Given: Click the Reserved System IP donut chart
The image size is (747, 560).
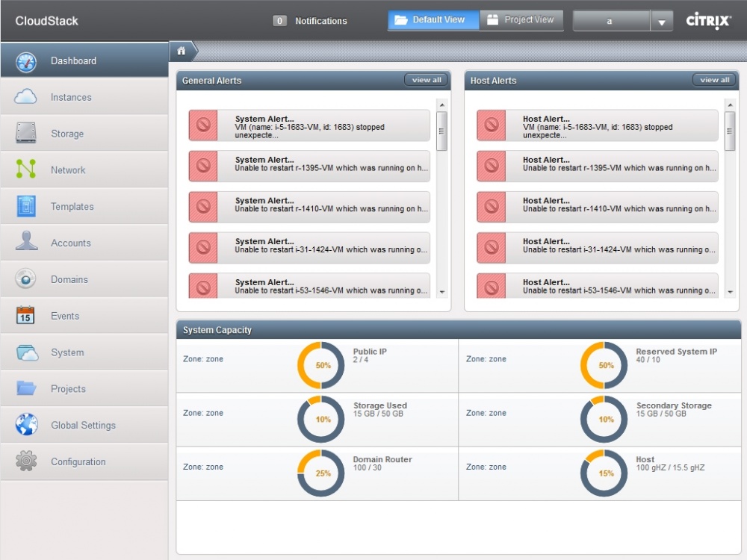Looking at the screenshot, I should tap(604, 365).
